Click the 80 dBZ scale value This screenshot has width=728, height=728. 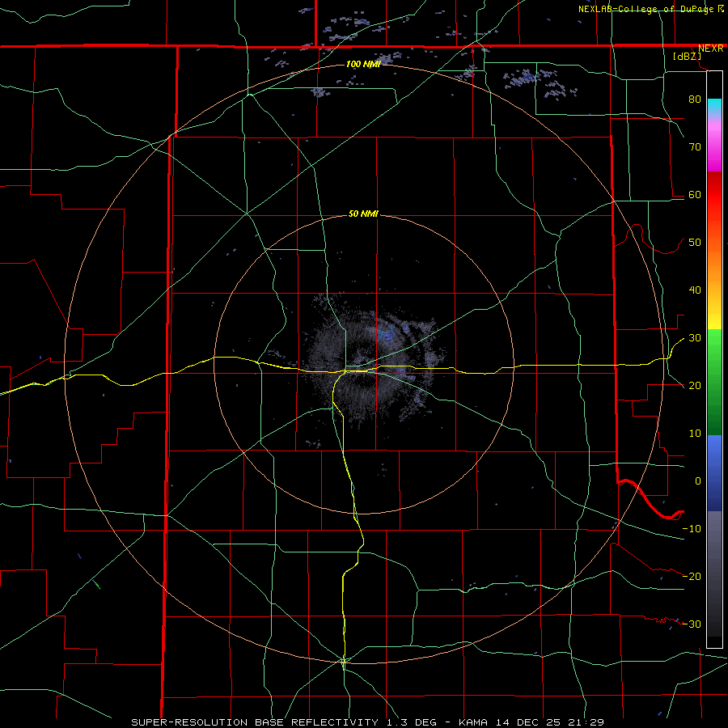695,99
